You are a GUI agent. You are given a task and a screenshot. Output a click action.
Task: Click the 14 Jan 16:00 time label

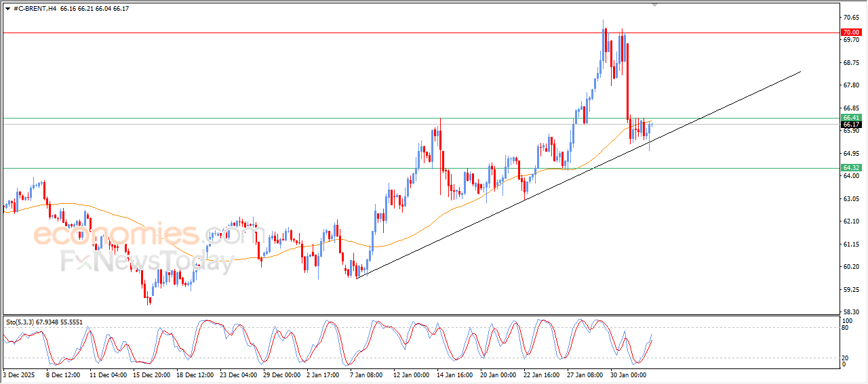pyautogui.click(x=456, y=375)
